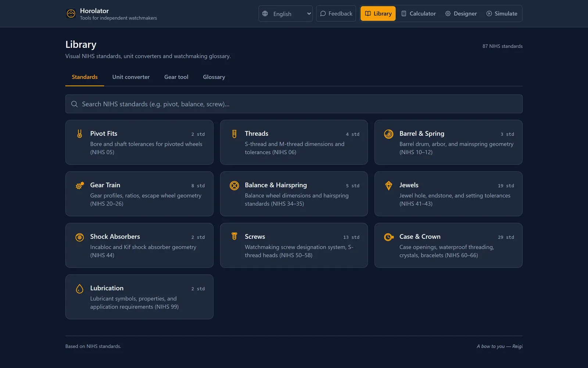Switch to the Gear tool tab
588x368 pixels.
click(176, 77)
